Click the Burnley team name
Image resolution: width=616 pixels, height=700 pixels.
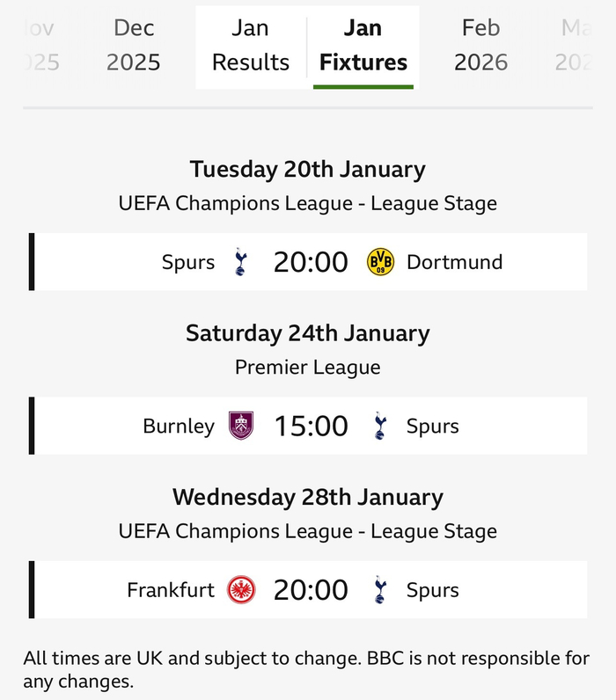point(179,427)
